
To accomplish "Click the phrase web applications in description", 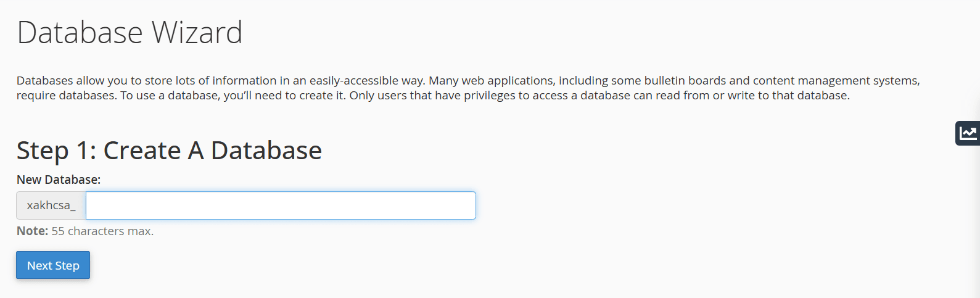I will 499,81.
